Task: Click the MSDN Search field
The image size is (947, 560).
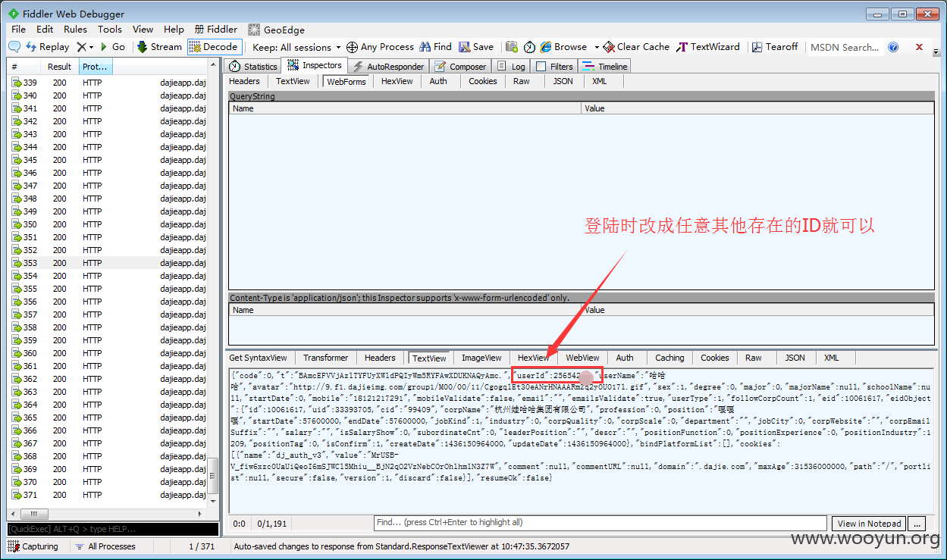Action: 845,47
